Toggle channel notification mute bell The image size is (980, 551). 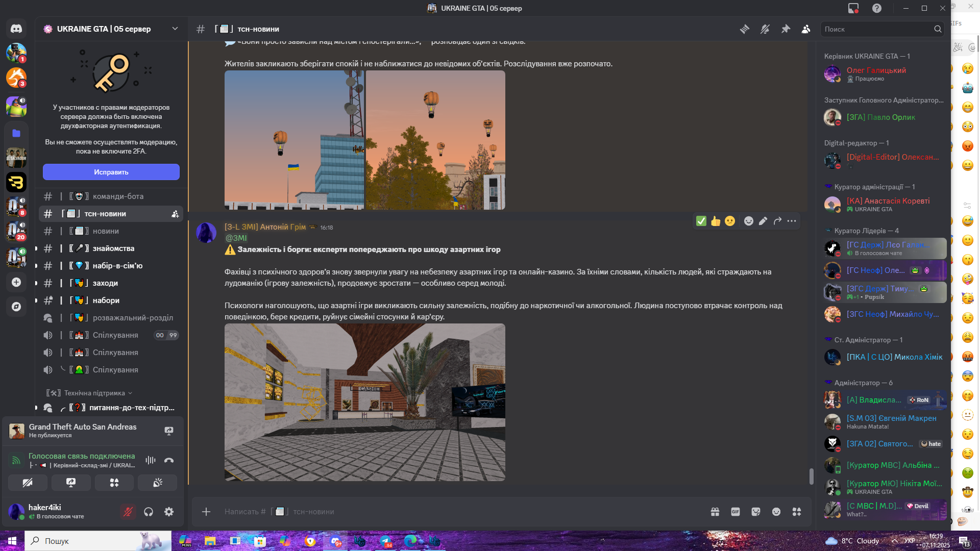765,29
